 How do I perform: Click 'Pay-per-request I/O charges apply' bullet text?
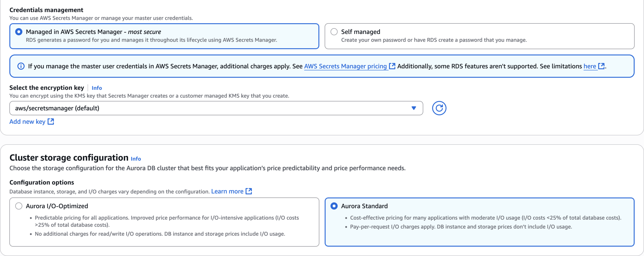click(x=461, y=227)
